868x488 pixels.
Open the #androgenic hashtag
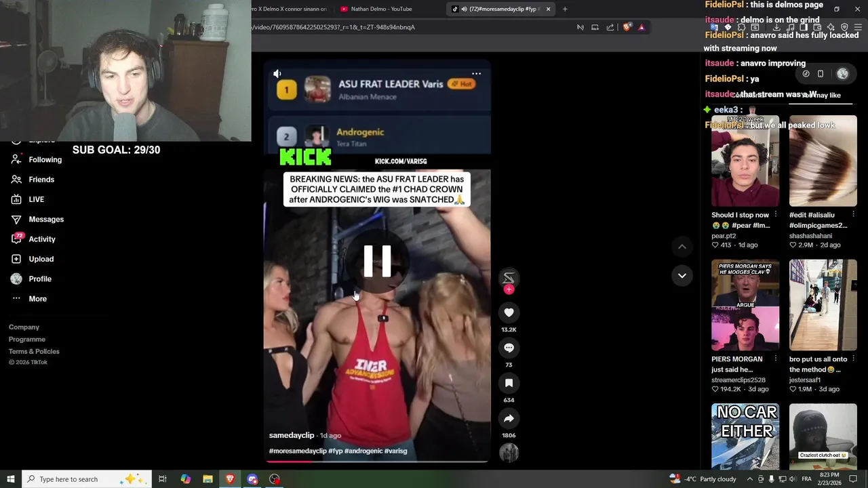point(363,451)
